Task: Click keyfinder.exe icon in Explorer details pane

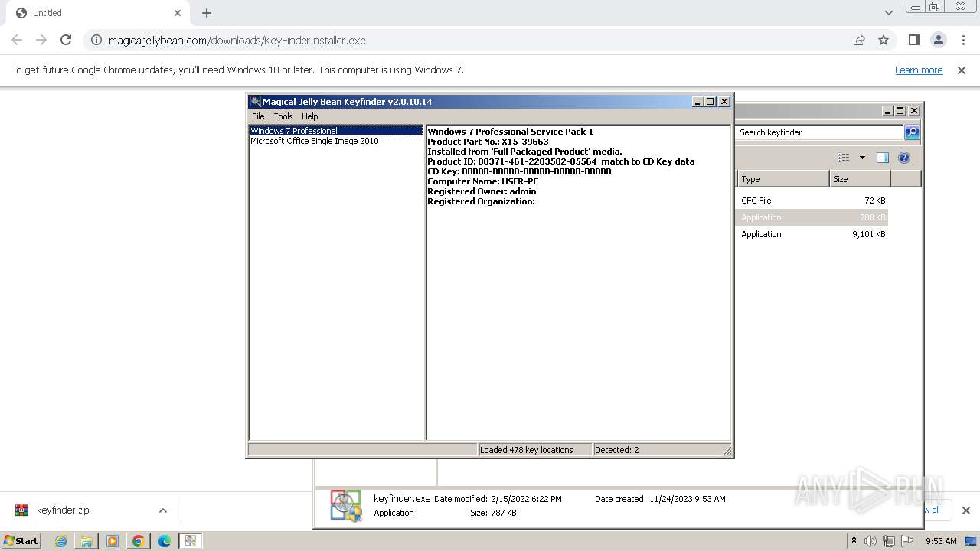Action: pyautogui.click(x=346, y=506)
